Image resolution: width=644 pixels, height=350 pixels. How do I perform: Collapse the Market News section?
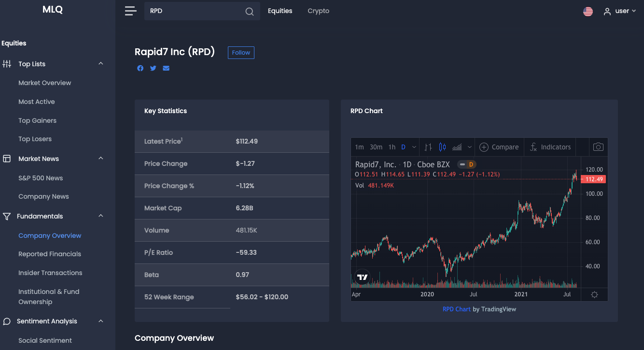tap(101, 158)
